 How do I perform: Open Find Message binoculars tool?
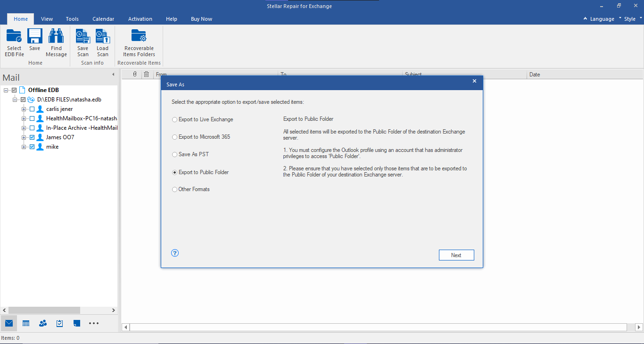(56, 42)
